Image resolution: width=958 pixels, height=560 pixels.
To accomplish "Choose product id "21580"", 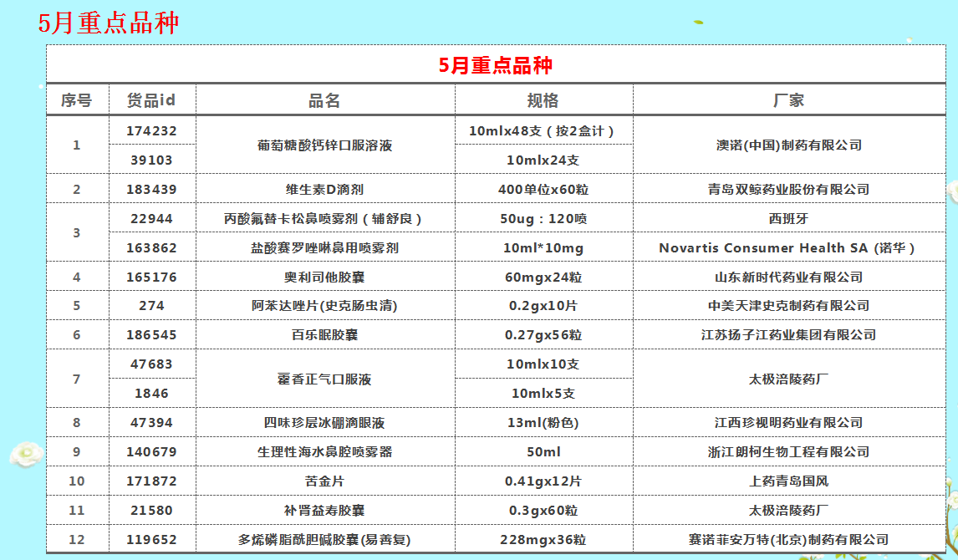I will 151,511.
